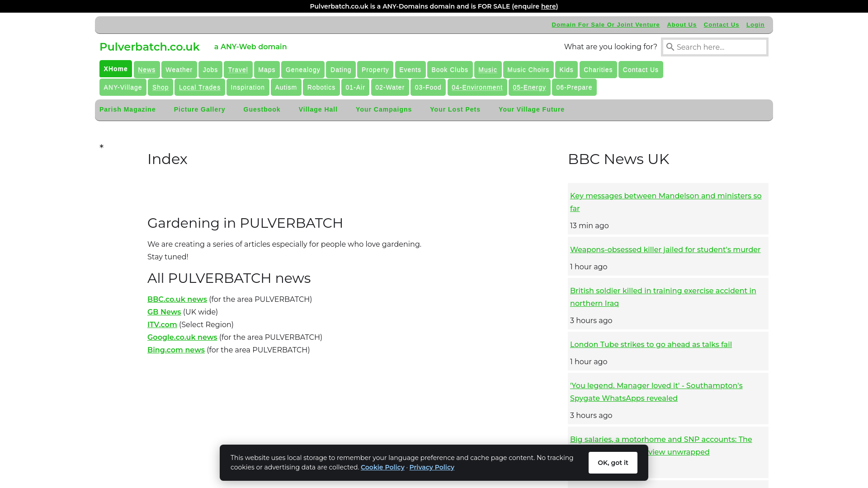Go to the Weather section
The image size is (868, 488).
[x=179, y=70]
